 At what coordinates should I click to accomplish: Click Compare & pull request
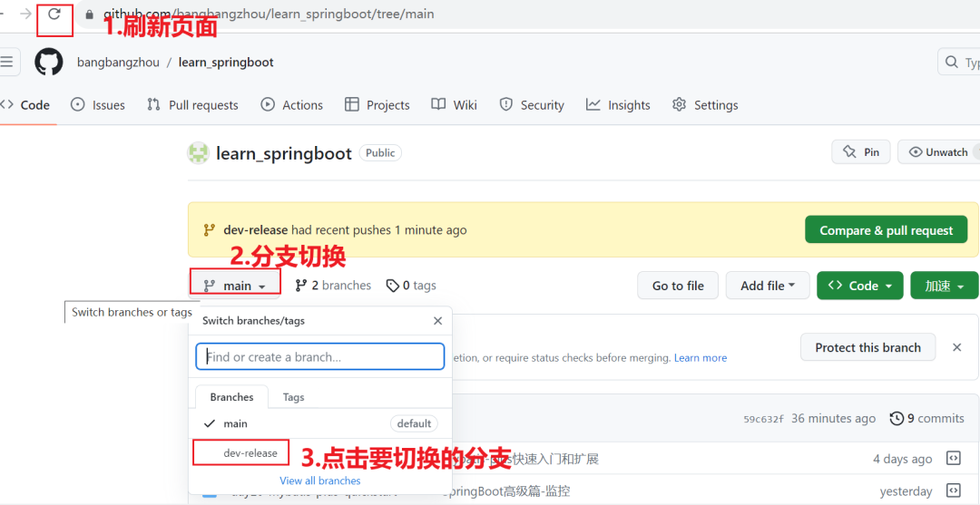[887, 229]
